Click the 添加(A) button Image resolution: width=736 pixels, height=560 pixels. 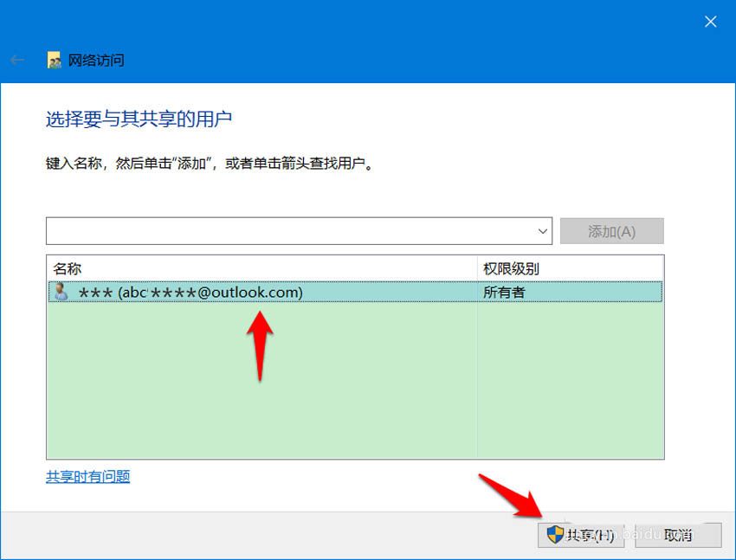pos(612,230)
